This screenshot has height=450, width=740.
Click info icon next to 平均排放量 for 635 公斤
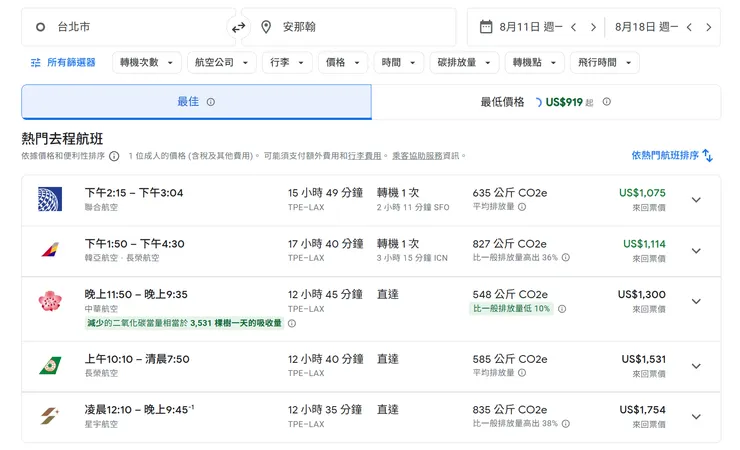522,207
